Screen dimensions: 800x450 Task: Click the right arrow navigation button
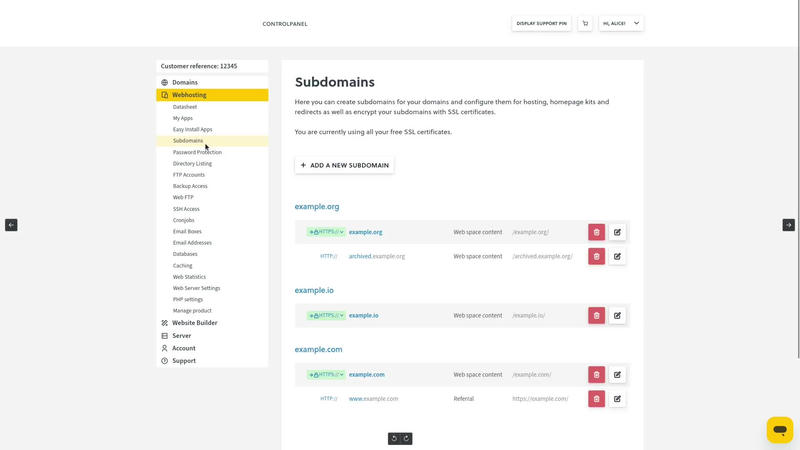tap(788, 225)
